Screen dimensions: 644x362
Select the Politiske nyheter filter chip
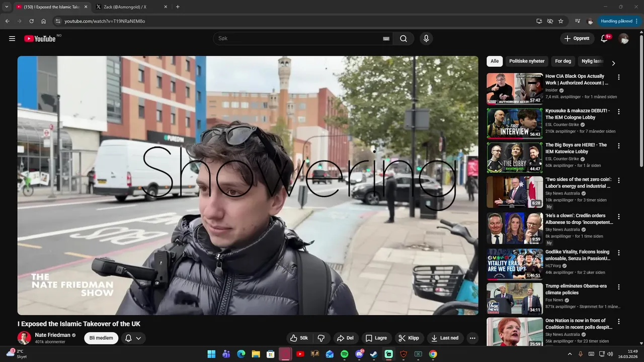coord(527,61)
